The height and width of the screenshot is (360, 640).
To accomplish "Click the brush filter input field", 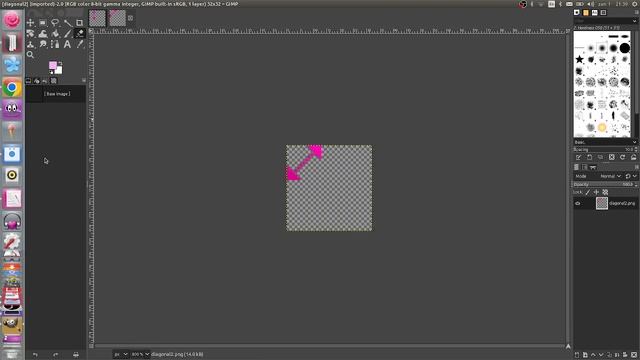I will coord(602,21).
